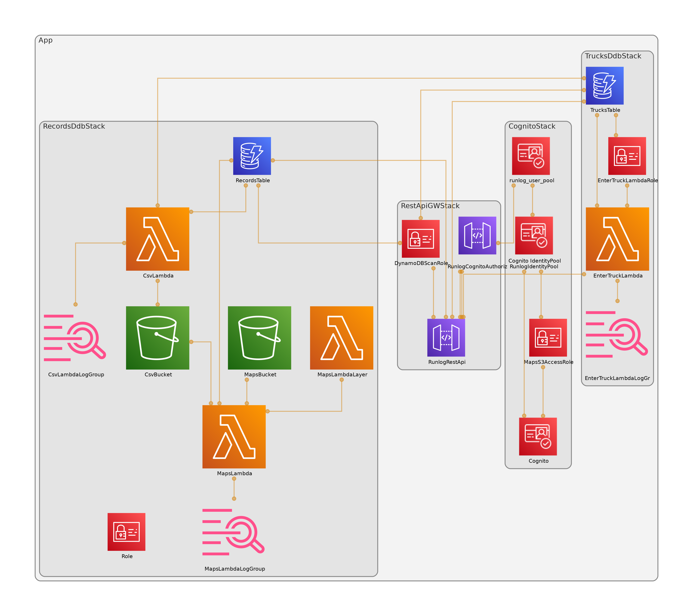Click the DynamoDBScanRole text label
693x616 pixels.
pyautogui.click(x=421, y=263)
